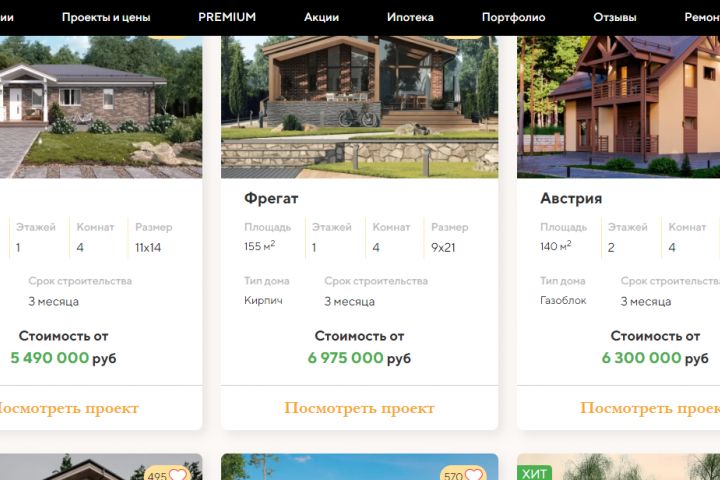Screen dimensions: 720x480
Task: Add the 570 project to favorites heart
Action: pyautogui.click(x=473, y=474)
